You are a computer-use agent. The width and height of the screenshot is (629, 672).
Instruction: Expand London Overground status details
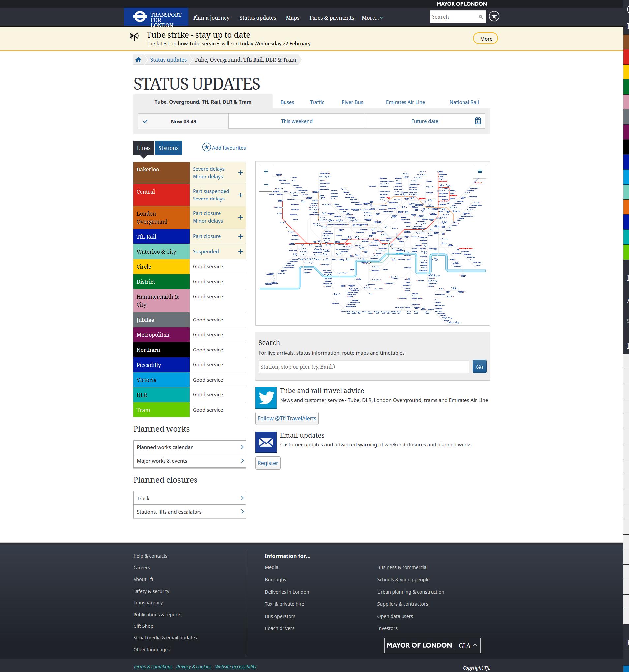point(240,217)
